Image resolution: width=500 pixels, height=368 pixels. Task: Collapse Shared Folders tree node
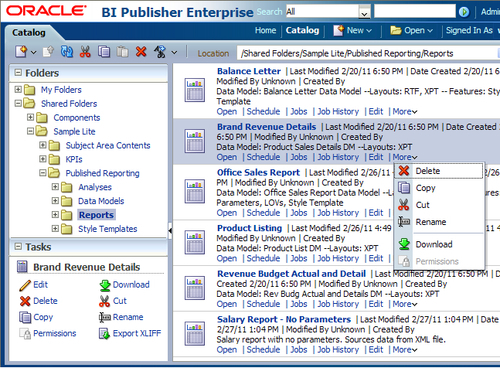[18, 103]
